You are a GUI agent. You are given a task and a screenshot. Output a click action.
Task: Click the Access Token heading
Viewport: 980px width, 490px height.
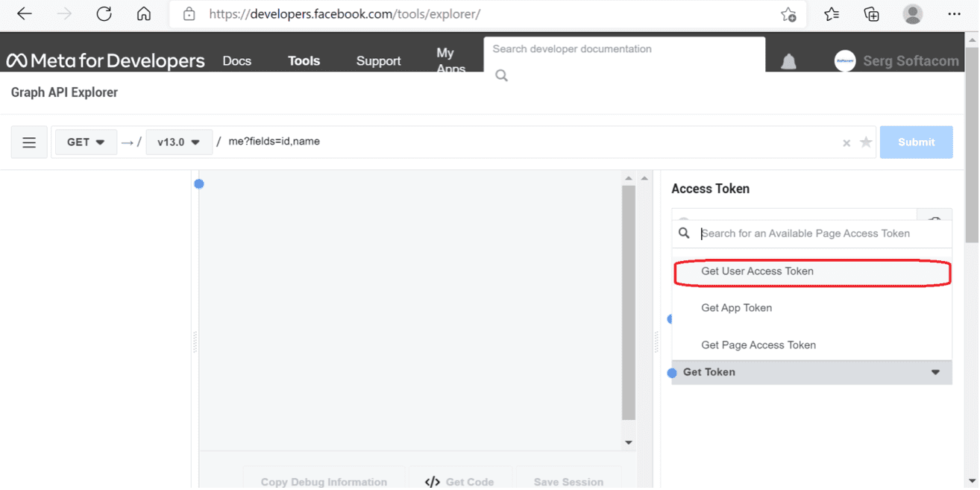711,189
